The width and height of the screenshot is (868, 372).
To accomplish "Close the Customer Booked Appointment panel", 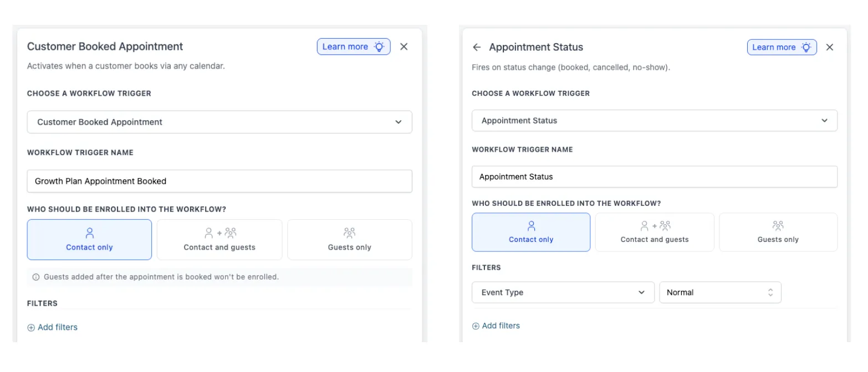I will click(x=404, y=46).
